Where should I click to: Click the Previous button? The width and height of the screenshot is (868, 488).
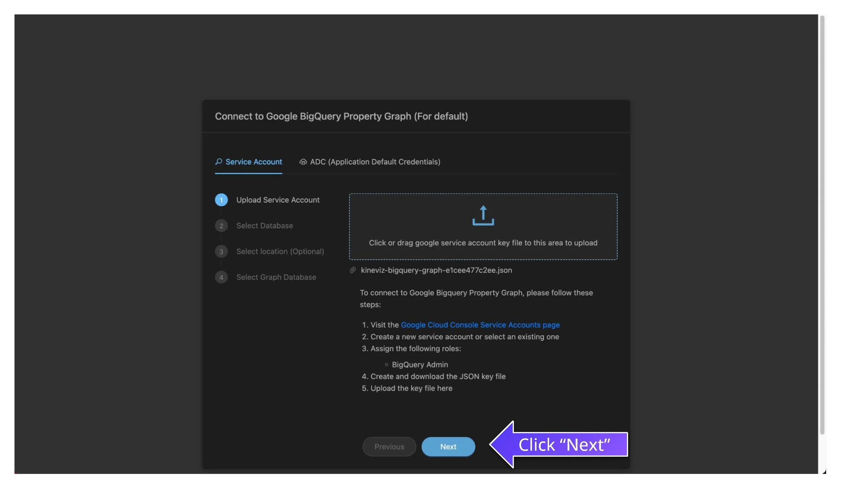click(389, 446)
